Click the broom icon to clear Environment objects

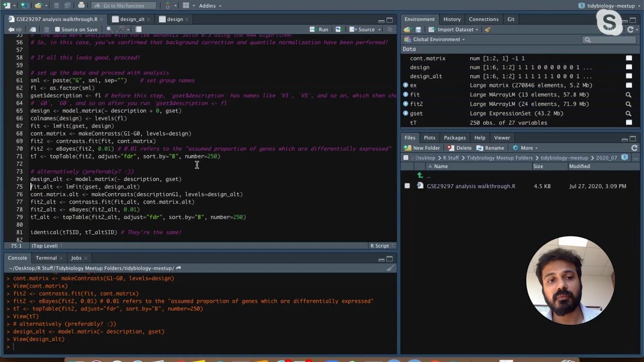pyautogui.click(x=487, y=30)
